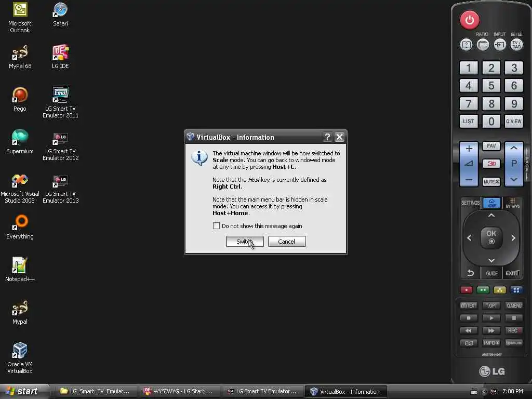This screenshot has width=532, height=399.
Task: Click the down arrow on the navigation pad
Action: 491,261
